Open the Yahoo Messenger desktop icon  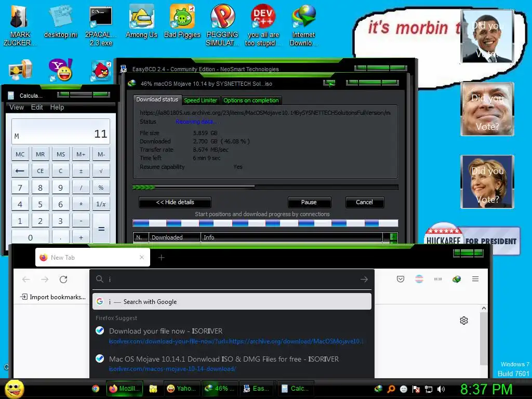(60, 70)
